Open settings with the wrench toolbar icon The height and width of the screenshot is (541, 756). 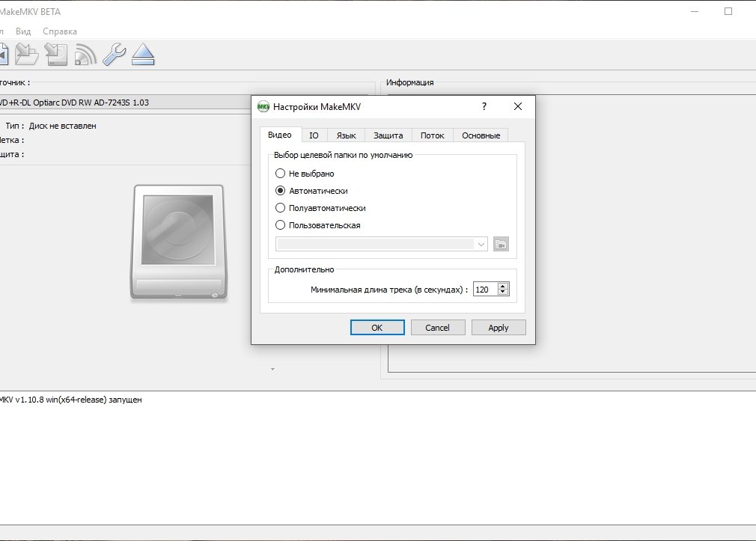(115, 54)
